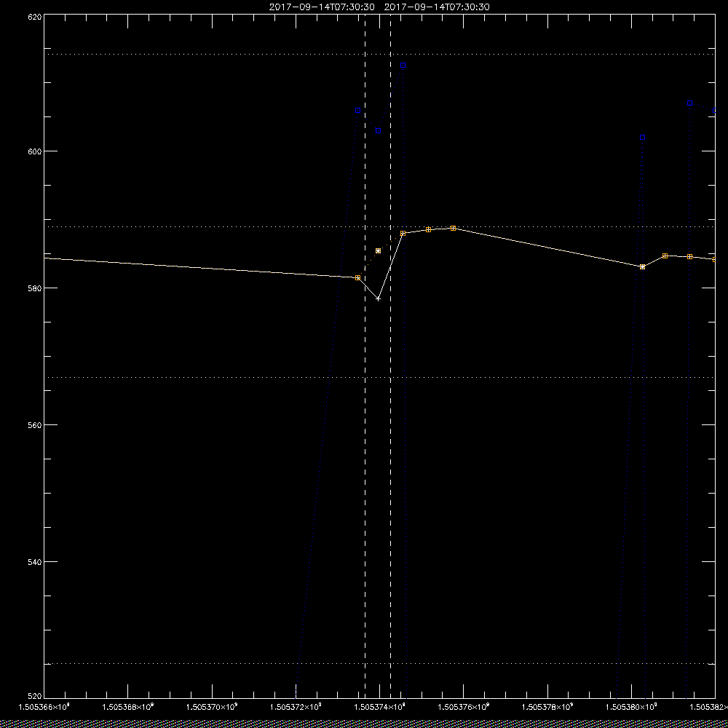Select the orange marker between the dashed vertical lines
The width and height of the screenshot is (728, 728).
(x=379, y=250)
